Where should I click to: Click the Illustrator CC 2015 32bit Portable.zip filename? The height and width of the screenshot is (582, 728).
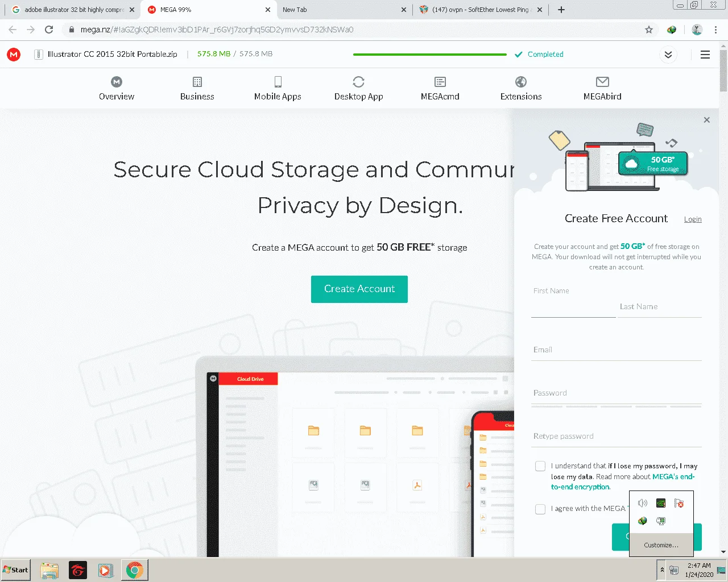tap(113, 55)
